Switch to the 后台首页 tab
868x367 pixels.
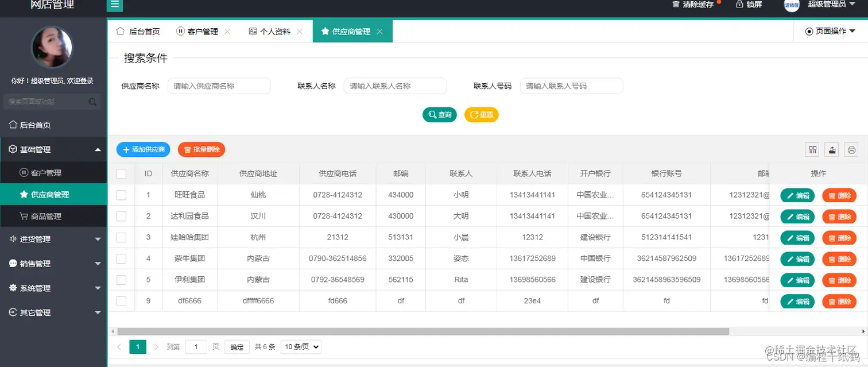pos(138,32)
